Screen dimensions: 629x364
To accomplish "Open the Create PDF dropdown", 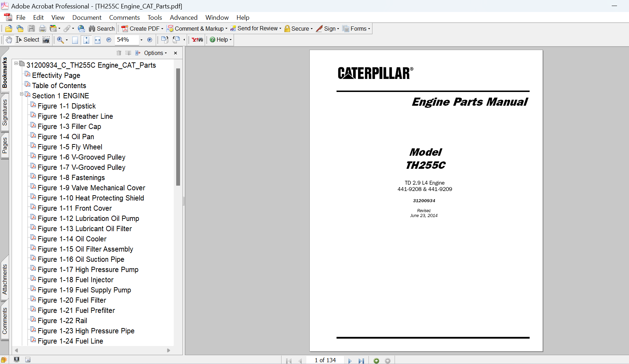I will tap(142, 29).
